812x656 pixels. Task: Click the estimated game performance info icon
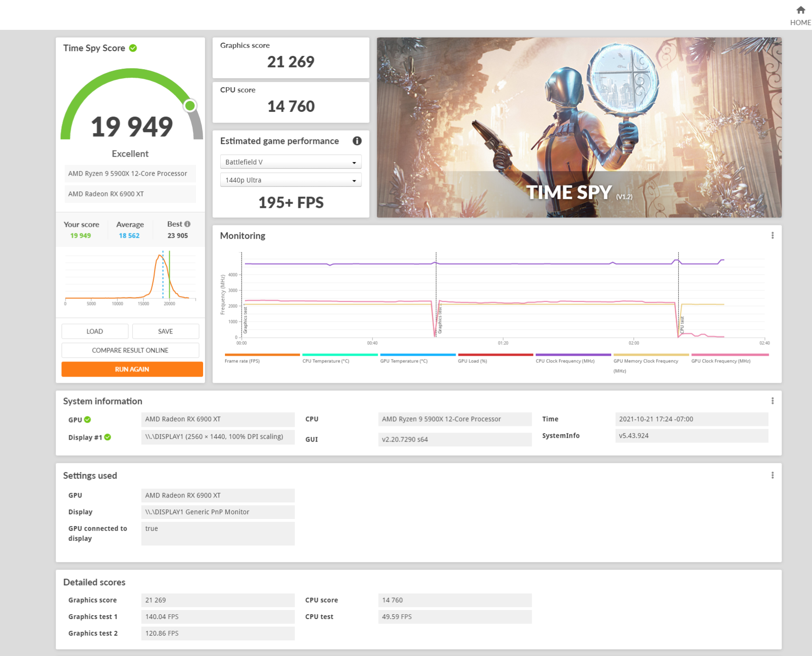click(x=357, y=141)
